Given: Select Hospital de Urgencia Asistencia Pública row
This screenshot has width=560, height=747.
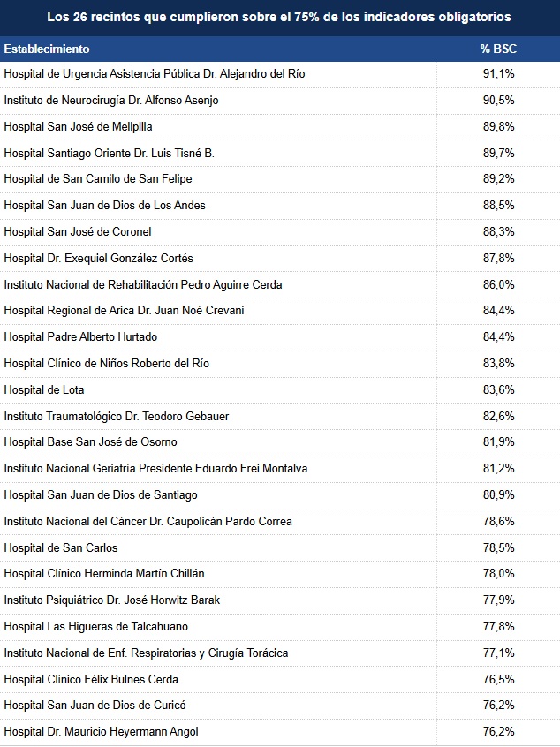Looking at the screenshot, I should pos(280,74).
